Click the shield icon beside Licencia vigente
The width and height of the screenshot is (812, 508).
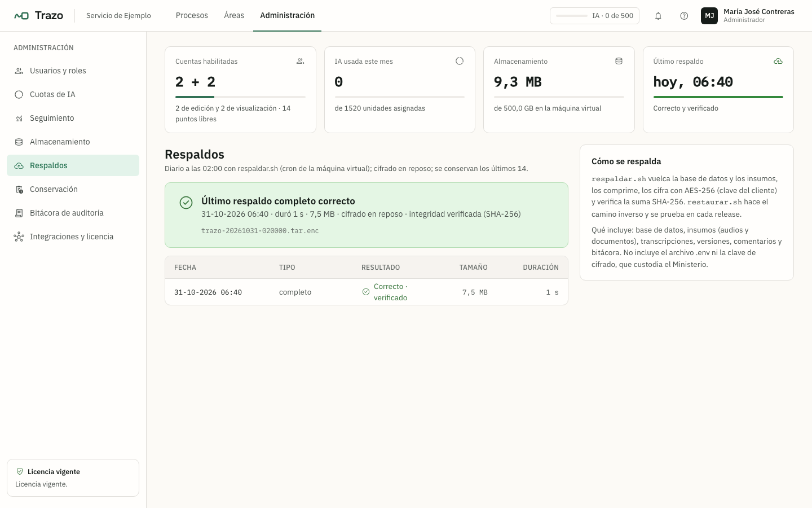pyautogui.click(x=20, y=471)
